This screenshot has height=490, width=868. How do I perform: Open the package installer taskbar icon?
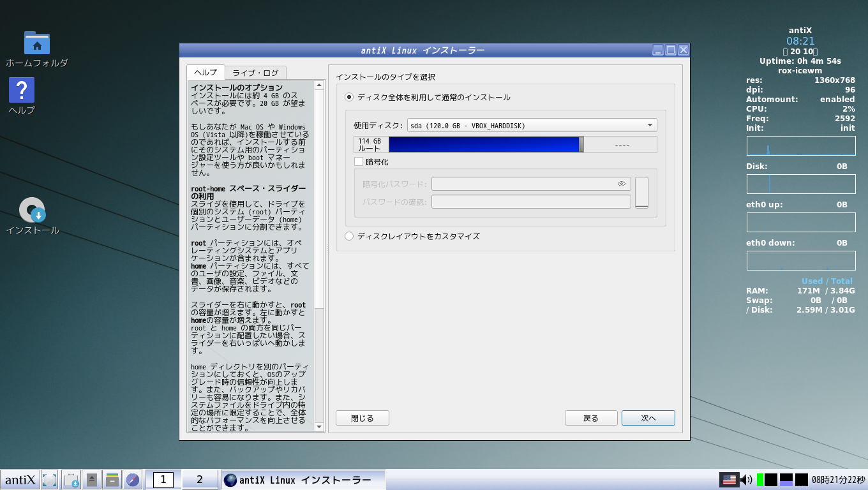[x=71, y=480]
